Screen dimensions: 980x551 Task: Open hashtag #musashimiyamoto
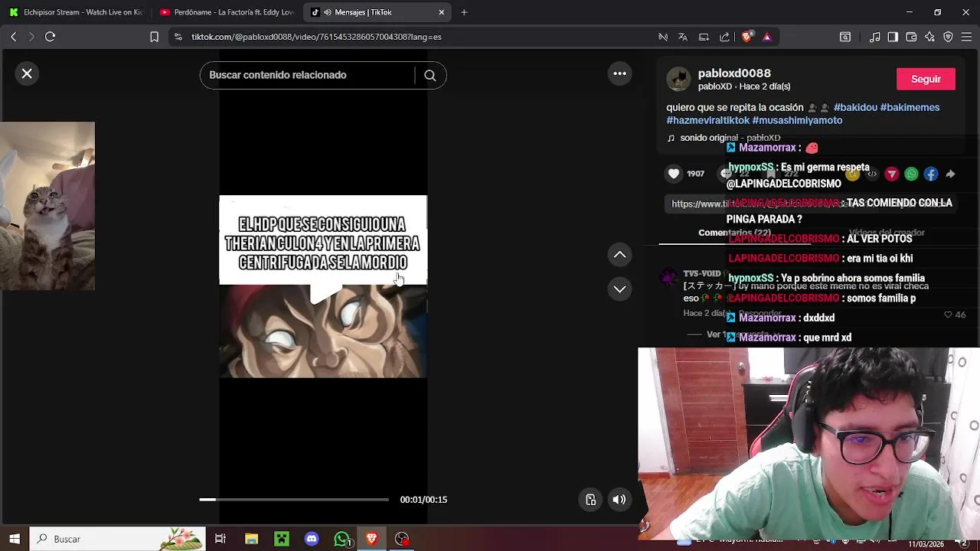[797, 120]
